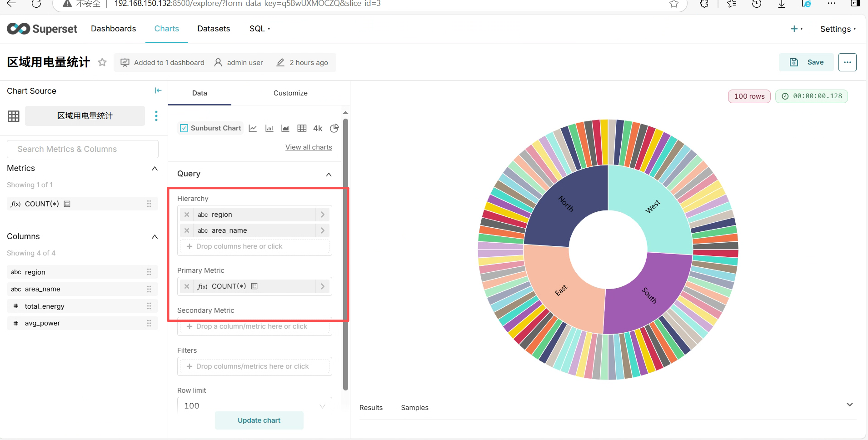868x440 pixels.
Task: Remove region from Hierarchy
Action: click(187, 215)
